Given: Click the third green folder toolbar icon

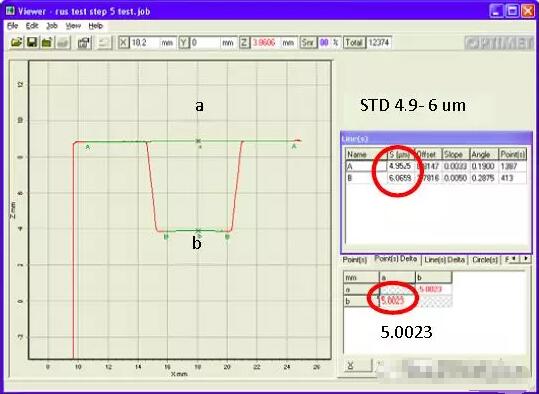Looking at the screenshot, I should coord(47,43).
